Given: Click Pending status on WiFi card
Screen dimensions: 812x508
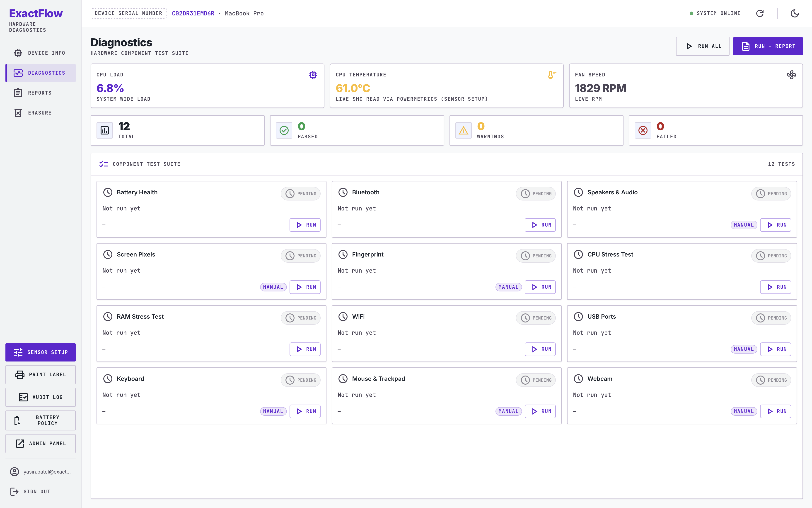Looking at the screenshot, I should tap(536, 318).
